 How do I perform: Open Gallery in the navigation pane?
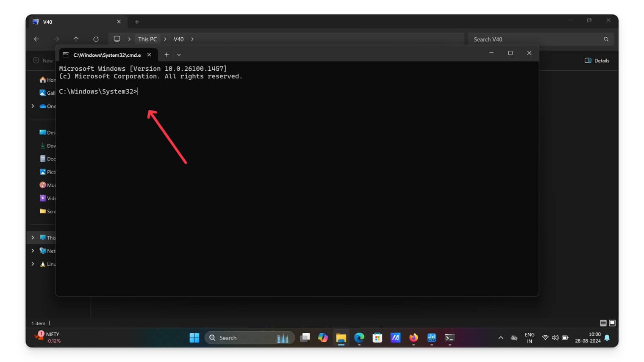(47, 93)
